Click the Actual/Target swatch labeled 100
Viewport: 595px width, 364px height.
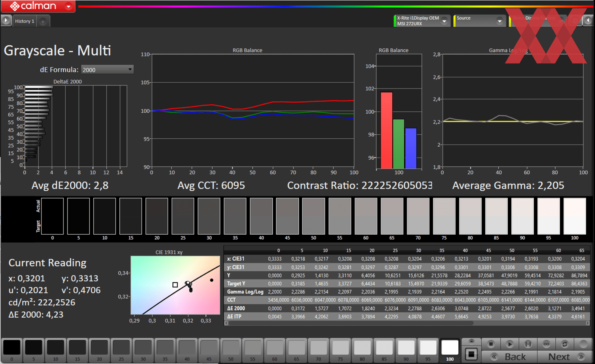pyautogui.click(x=575, y=216)
